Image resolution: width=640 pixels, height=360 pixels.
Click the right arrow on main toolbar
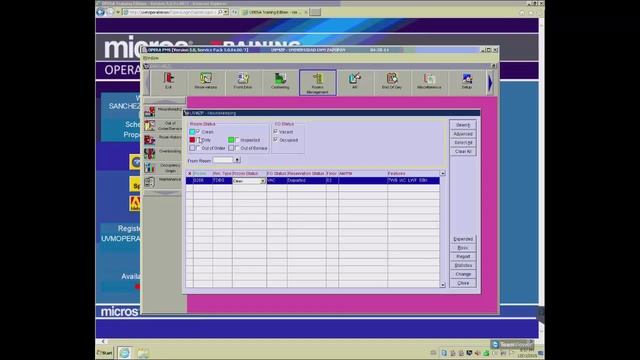[x=490, y=82]
